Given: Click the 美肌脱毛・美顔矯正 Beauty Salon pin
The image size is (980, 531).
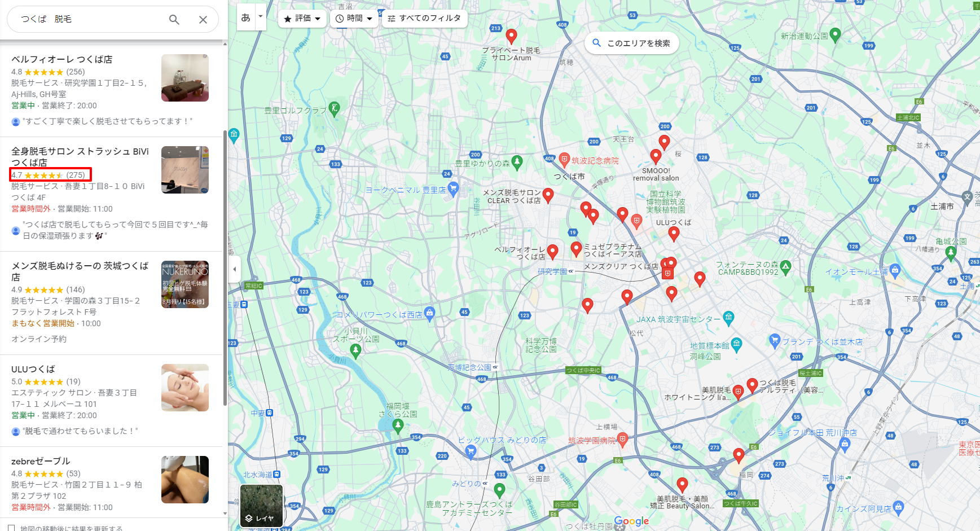Looking at the screenshot, I should tap(682, 484).
